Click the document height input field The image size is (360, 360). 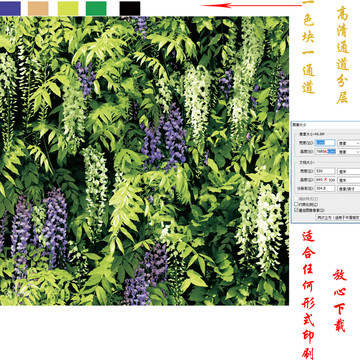point(325,180)
